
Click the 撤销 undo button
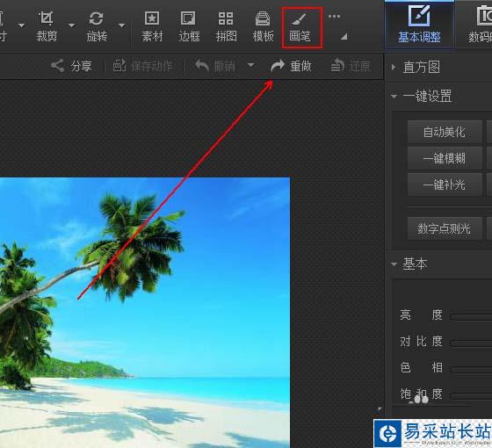[x=215, y=66]
